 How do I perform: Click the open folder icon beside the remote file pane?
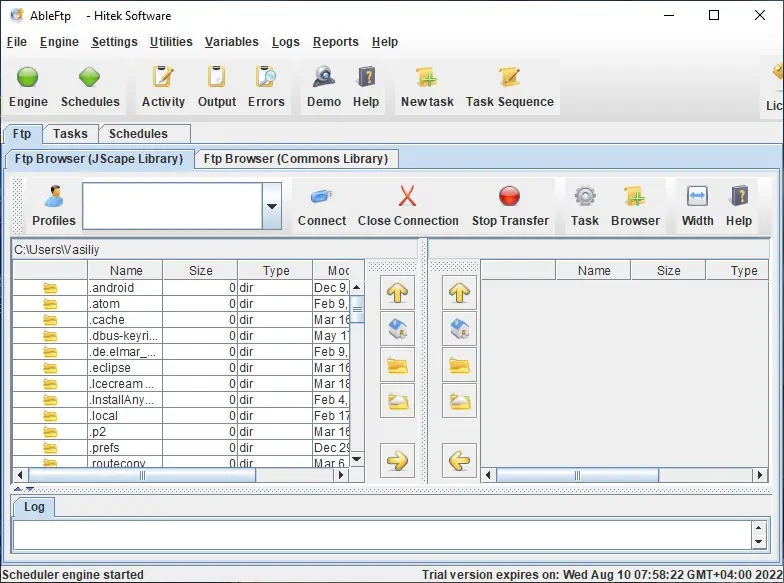[460, 401]
